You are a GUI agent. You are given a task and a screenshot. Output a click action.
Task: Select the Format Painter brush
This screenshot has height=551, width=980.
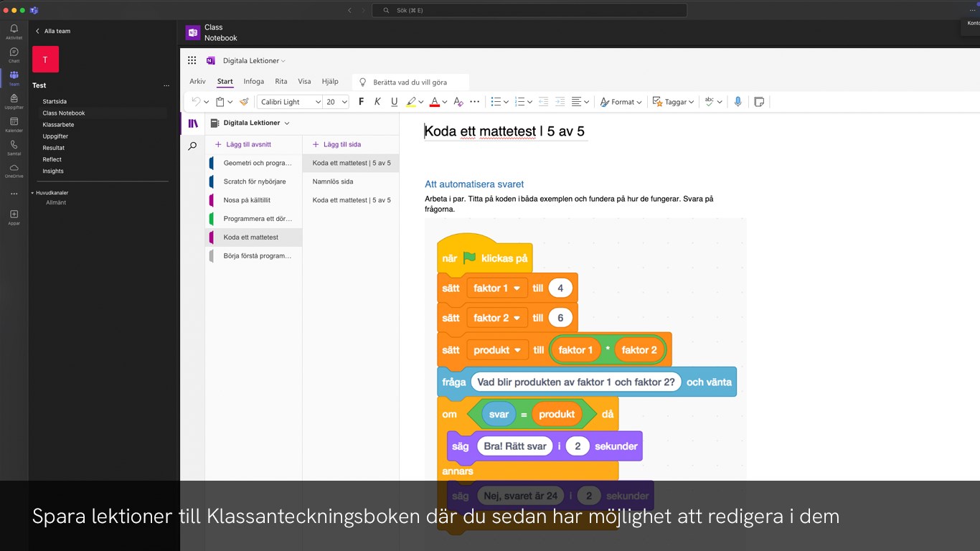244,102
